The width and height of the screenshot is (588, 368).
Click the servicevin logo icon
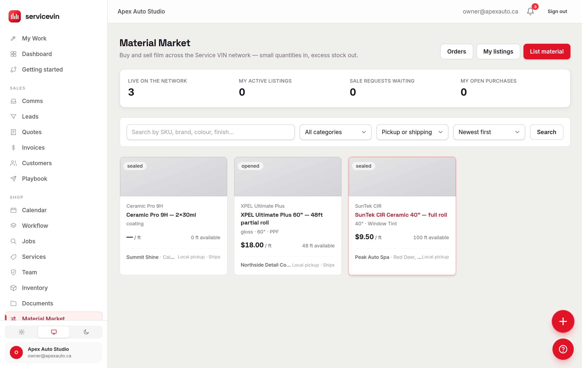click(14, 16)
